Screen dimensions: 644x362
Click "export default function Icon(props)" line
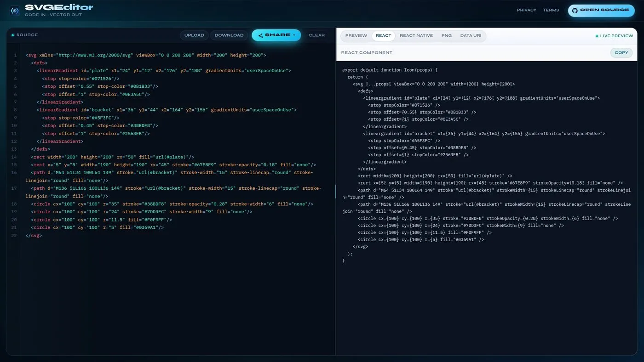(390, 70)
